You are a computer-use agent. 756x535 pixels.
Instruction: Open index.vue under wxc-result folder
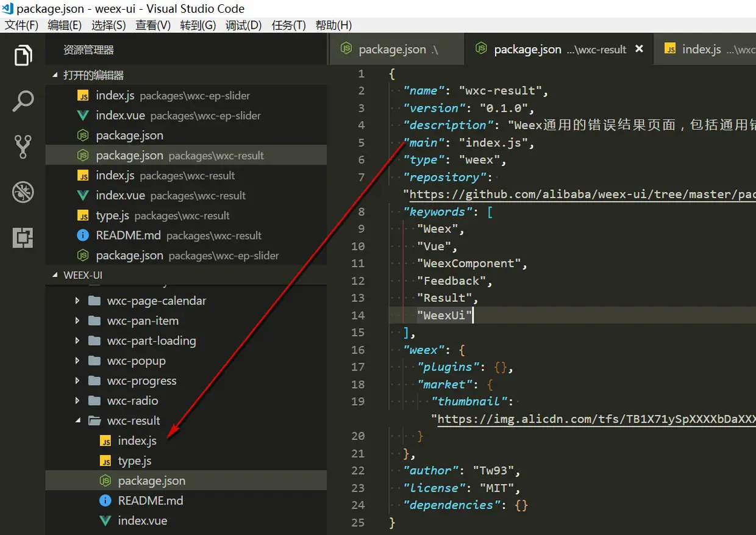[186, 521]
